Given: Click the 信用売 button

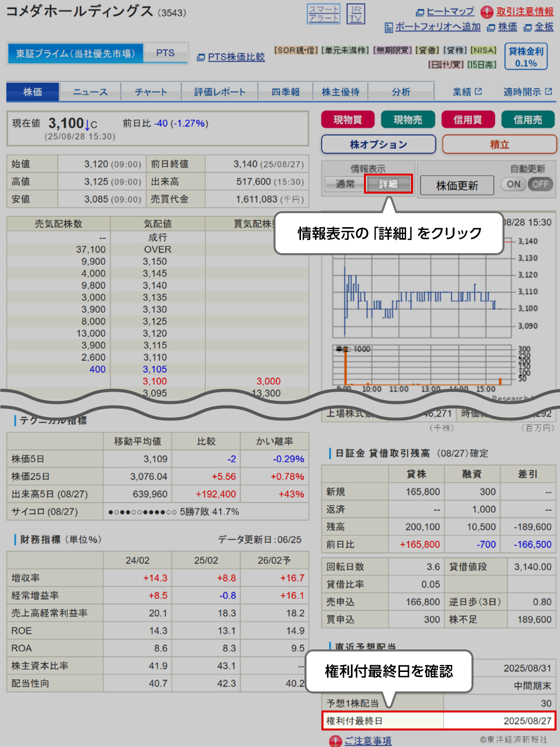Looking at the screenshot, I should point(528,120).
